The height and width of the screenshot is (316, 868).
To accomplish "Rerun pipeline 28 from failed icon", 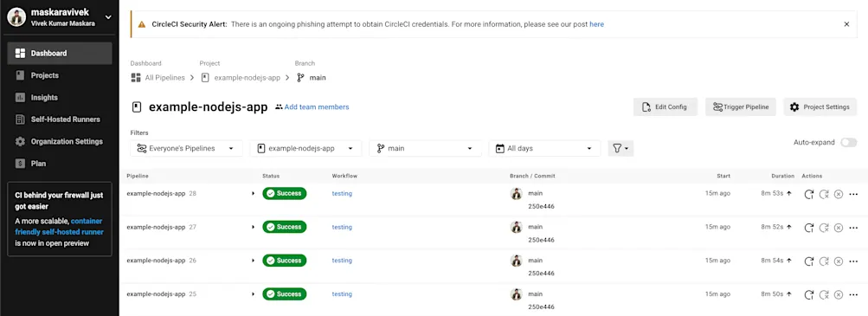I will click(x=824, y=194).
